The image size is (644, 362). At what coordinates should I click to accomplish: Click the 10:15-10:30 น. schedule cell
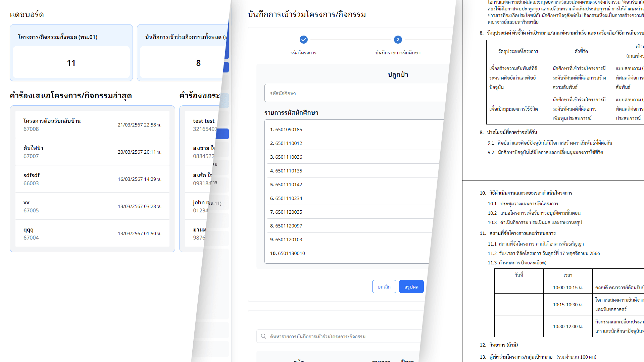click(568, 305)
